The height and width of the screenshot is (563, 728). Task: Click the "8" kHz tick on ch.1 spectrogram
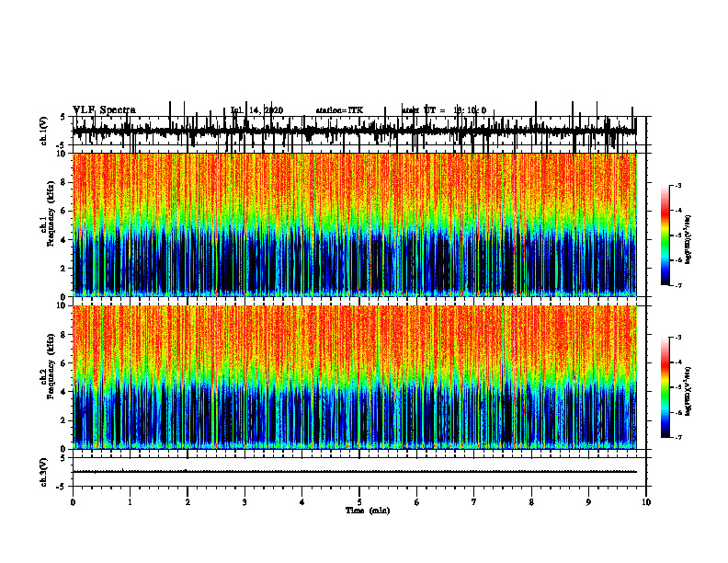tap(64, 182)
